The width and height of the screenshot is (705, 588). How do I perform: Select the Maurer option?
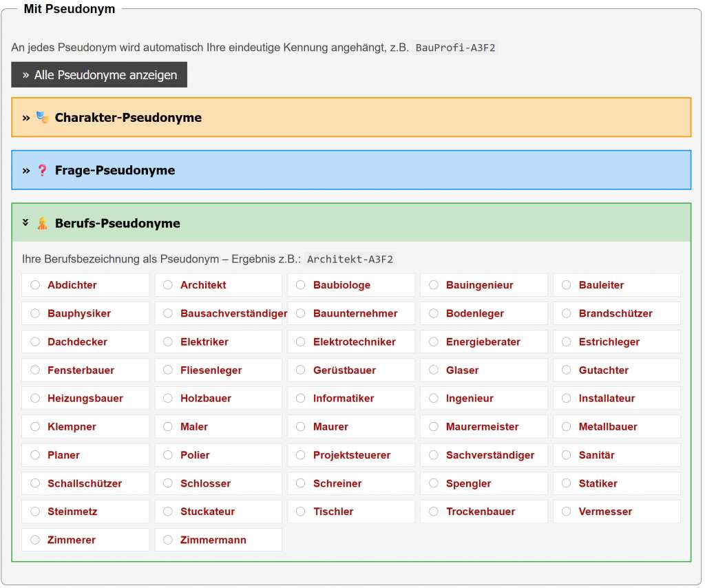(x=300, y=426)
